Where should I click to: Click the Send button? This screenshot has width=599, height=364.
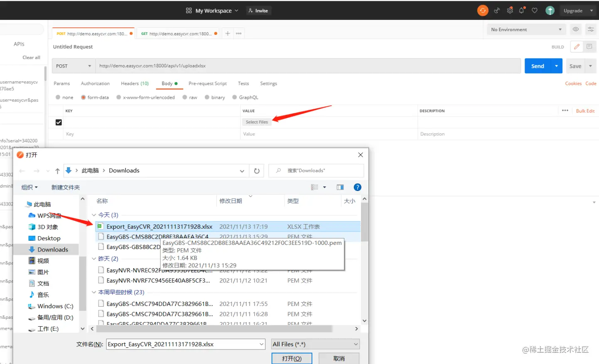click(538, 66)
